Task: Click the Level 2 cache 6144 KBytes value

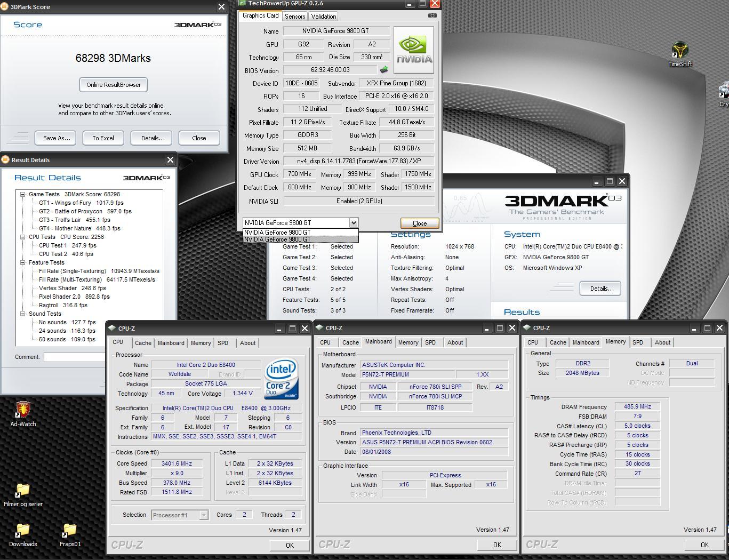Action: coord(275,483)
